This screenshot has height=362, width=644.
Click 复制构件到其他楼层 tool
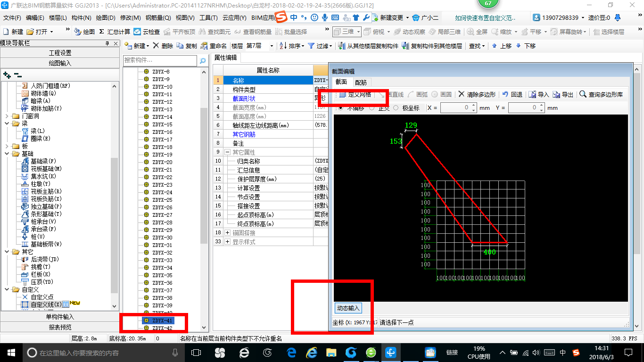[x=432, y=46]
